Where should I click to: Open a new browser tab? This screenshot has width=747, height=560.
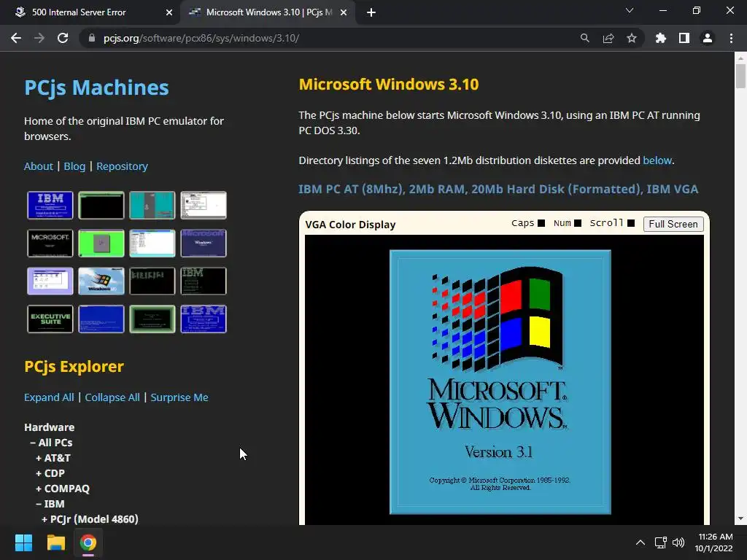[371, 13]
